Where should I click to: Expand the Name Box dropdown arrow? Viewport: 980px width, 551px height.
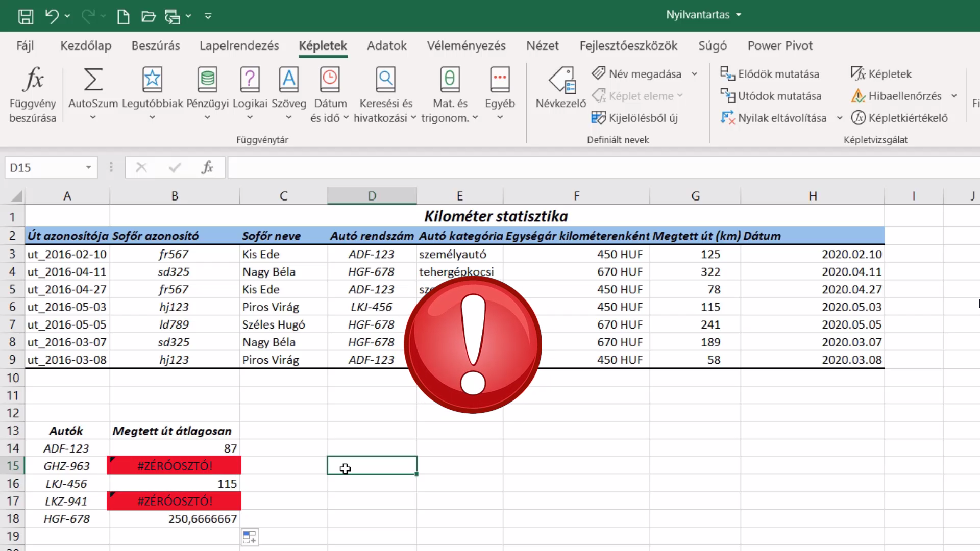pyautogui.click(x=88, y=167)
